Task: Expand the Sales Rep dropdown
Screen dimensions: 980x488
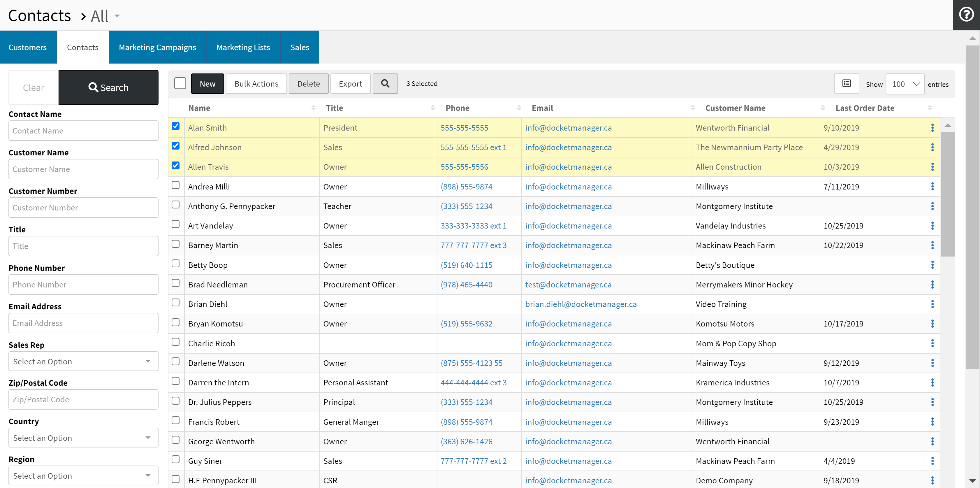Action: coord(83,361)
